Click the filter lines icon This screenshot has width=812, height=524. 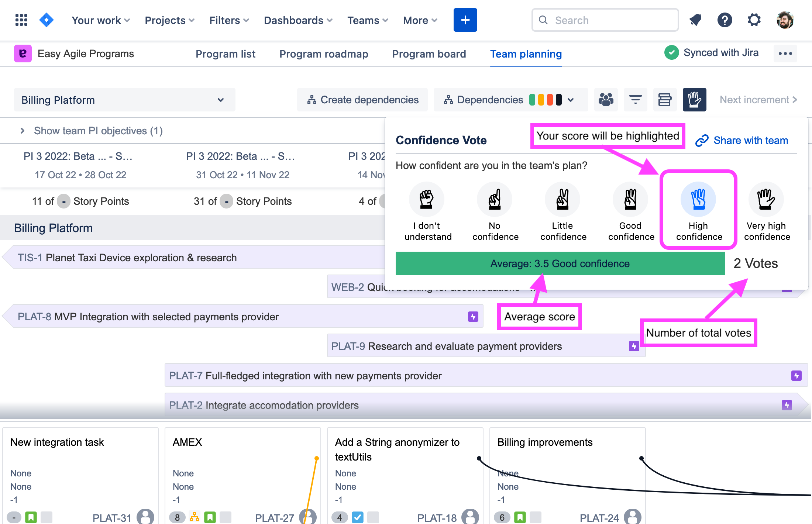(x=635, y=100)
